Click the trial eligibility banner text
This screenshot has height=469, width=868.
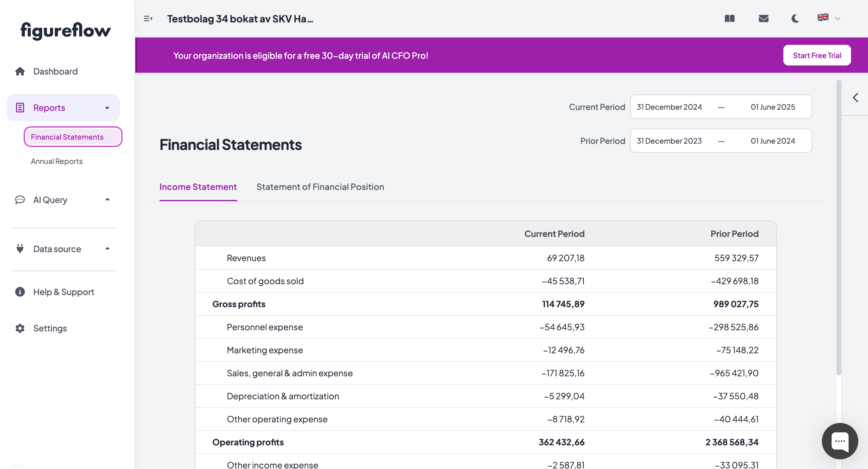pyautogui.click(x=301, y=55)
